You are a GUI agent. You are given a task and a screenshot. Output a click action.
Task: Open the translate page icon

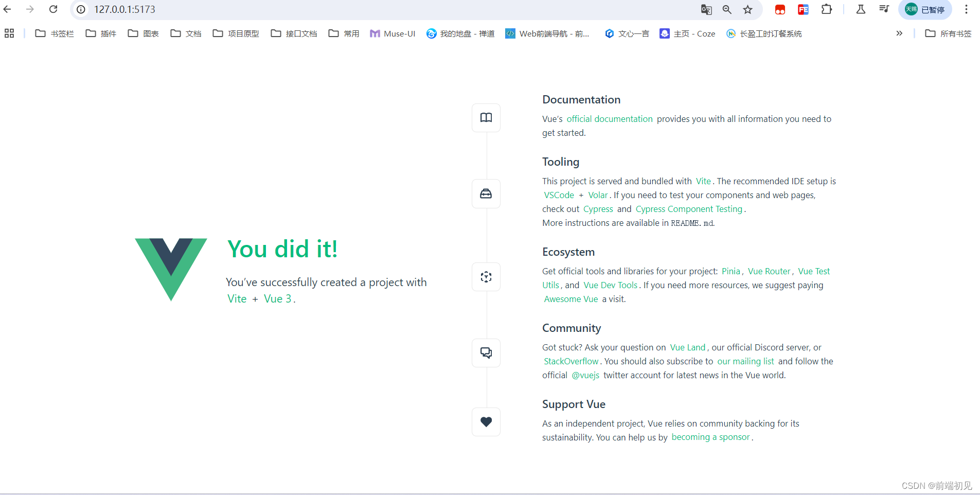tap(706, 9)
